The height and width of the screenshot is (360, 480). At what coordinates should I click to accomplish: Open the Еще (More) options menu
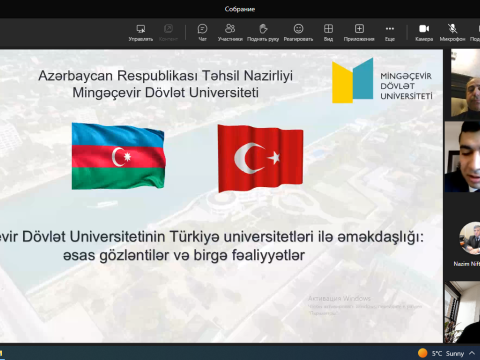click(x=390, y=33)
